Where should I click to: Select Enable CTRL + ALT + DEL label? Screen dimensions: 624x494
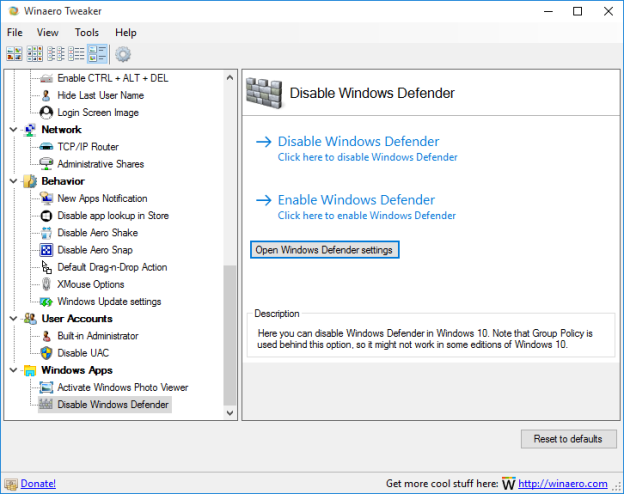click(x=113, y=78)
